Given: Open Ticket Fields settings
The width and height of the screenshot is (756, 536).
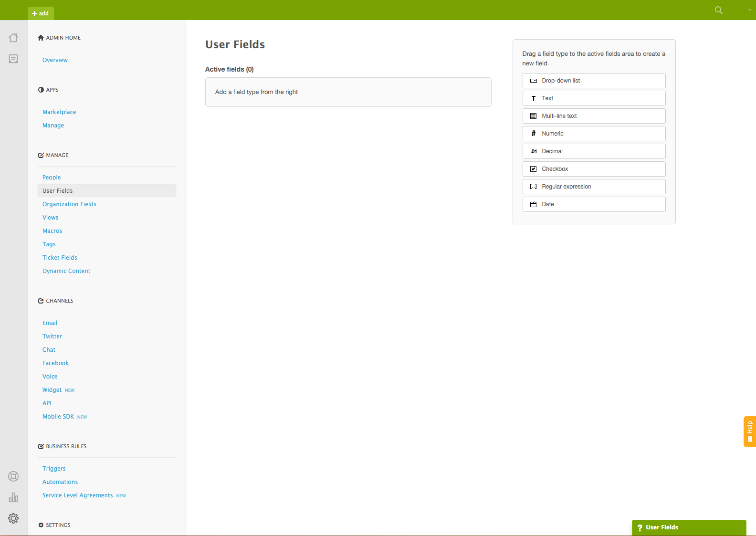Looking at the screenshot, I should coord(60,258).
